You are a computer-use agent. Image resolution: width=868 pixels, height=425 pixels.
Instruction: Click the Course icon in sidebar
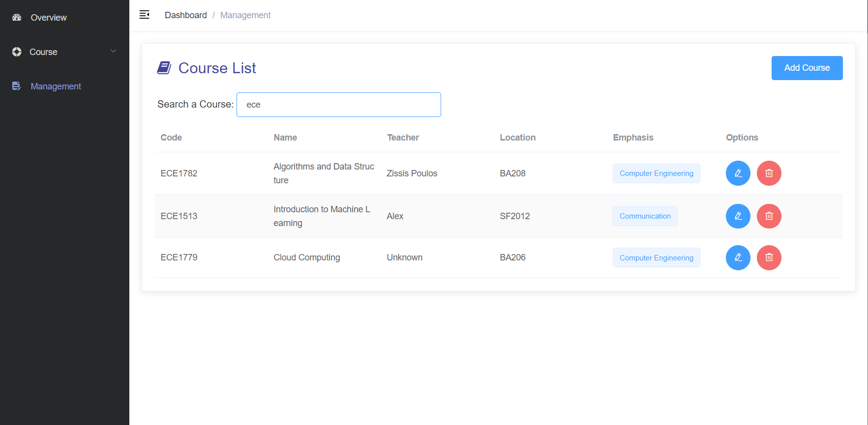[x=17, y=52]
